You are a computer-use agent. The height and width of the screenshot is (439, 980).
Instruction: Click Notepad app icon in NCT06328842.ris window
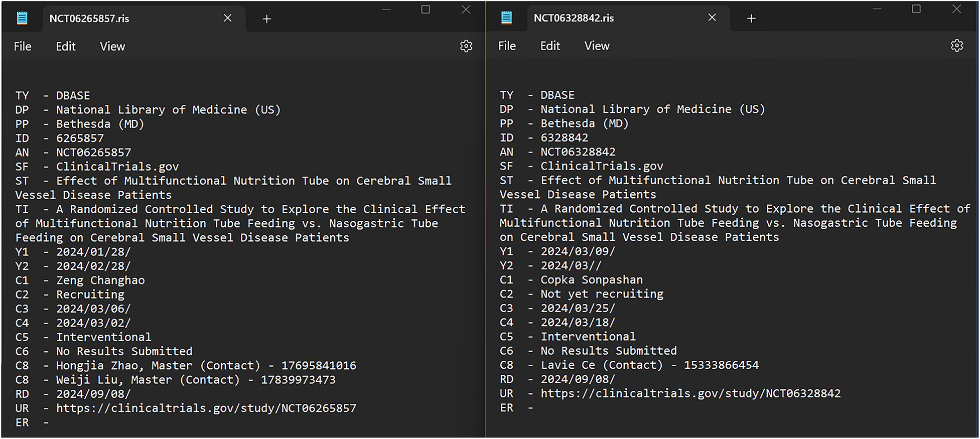507,18
